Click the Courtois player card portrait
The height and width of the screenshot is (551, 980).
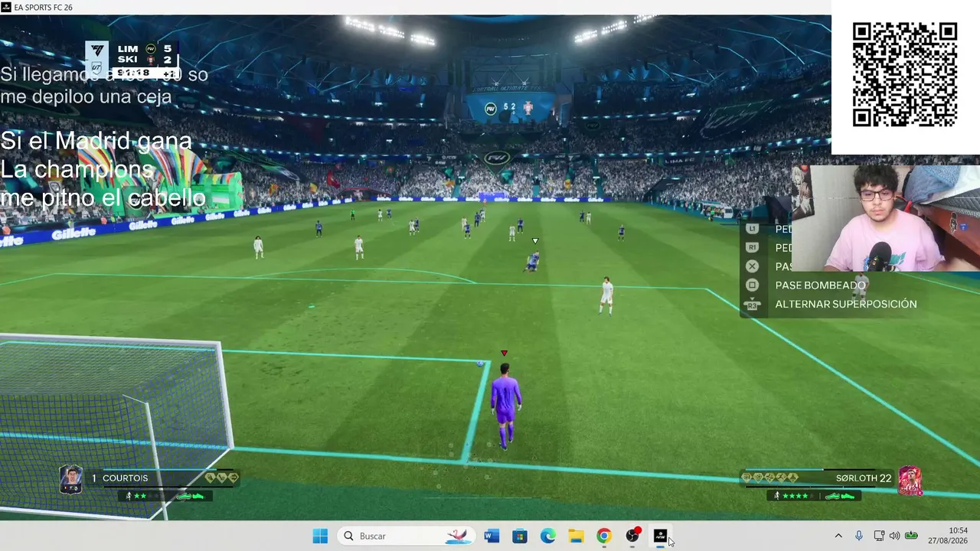(x=71, y=480)
